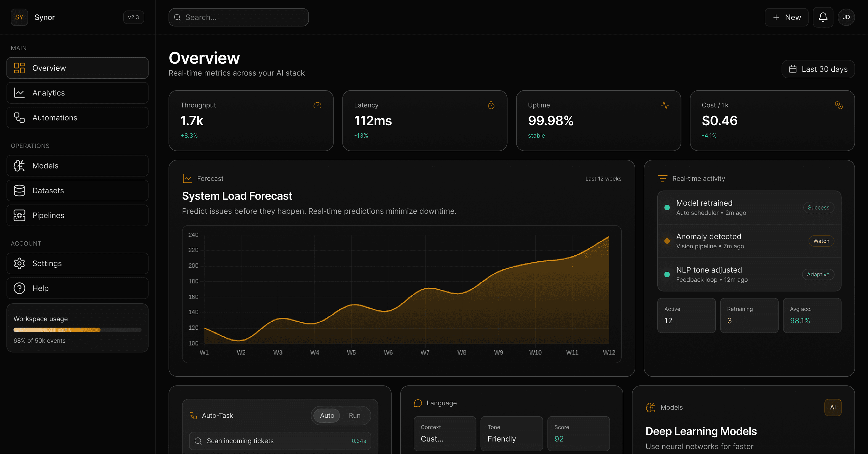Expand the Context selector in Language panel
This screenshot has height=454, width=868.
coord(445,434)
